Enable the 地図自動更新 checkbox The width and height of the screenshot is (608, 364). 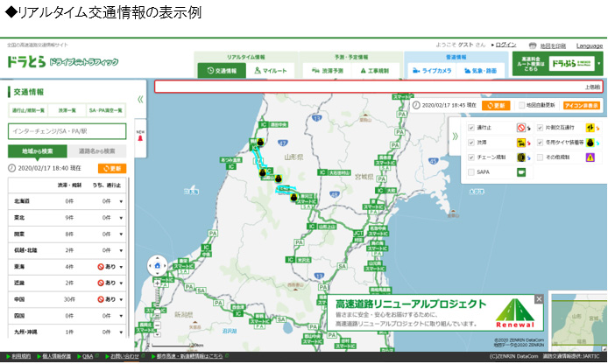tap(522, 105)
